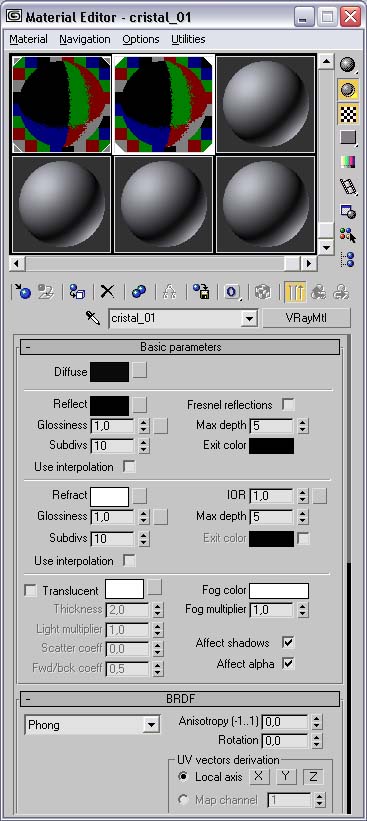Toggle Use interpolation under Reflect
The width and height of the screenshot is (367, 821).
(129, 467)
